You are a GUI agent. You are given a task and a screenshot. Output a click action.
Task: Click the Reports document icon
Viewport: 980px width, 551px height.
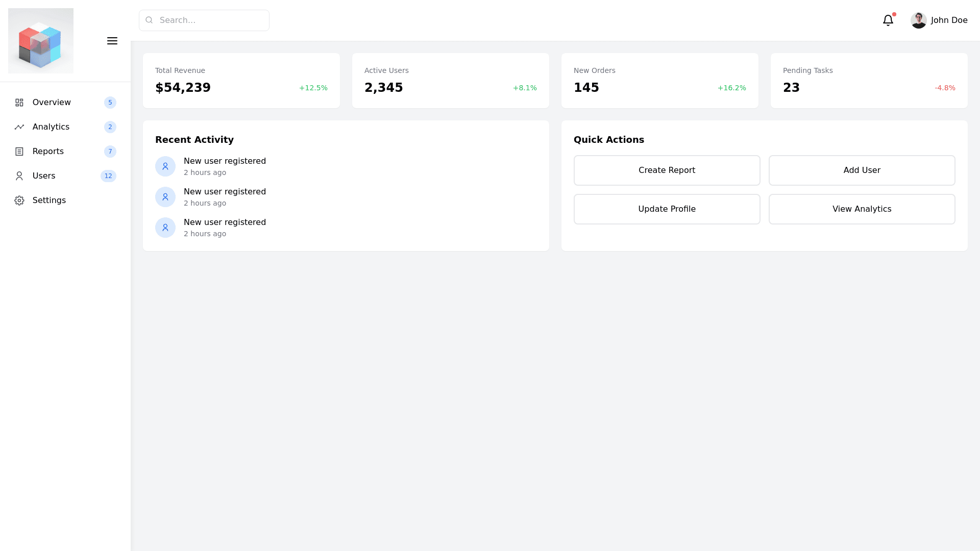point(19,152)
